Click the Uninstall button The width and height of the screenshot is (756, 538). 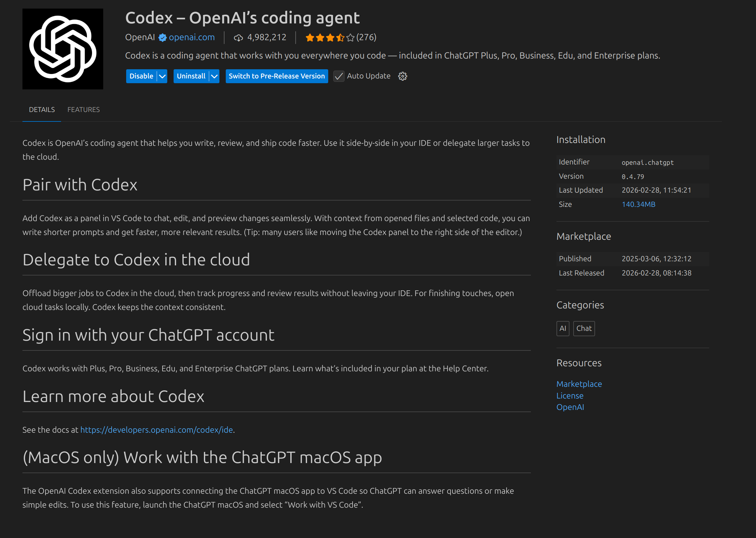pos(191,76)
